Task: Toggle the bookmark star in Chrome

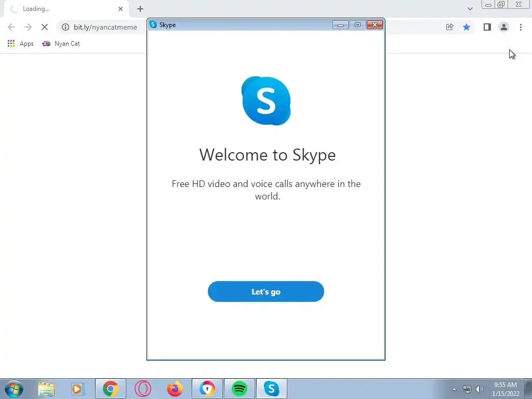Action: click(x=467, y=27)
